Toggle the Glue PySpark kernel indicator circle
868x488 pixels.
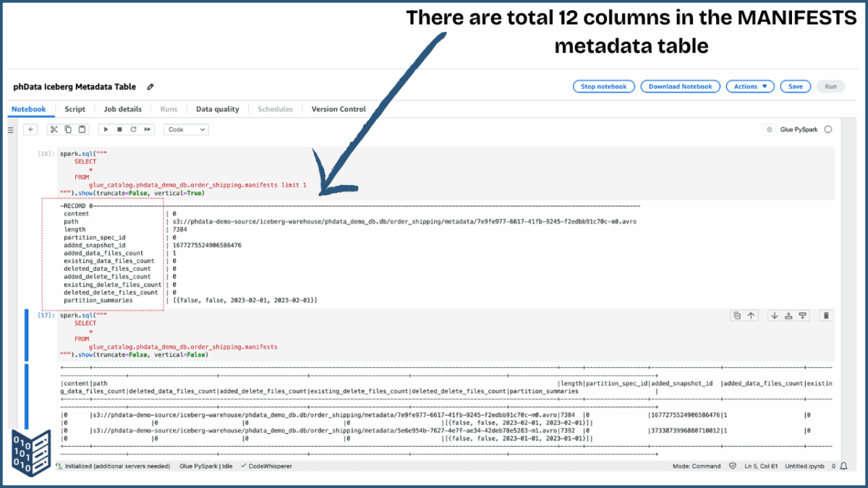pos(827,129)
